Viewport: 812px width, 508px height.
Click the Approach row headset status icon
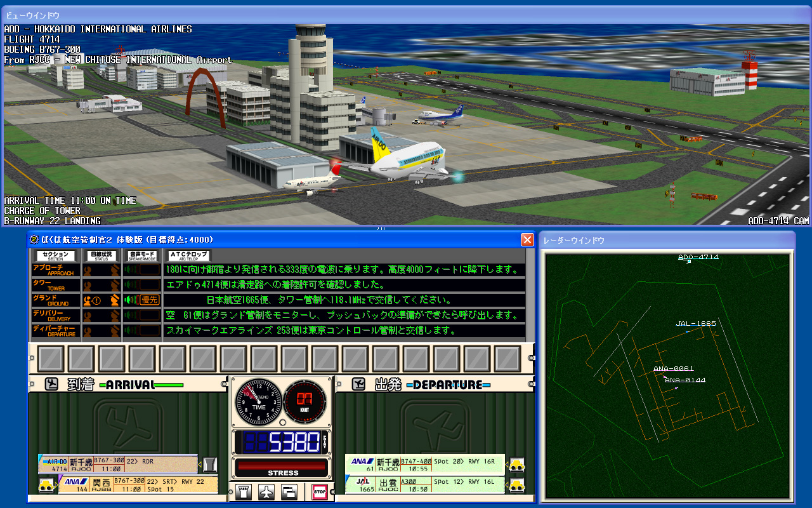click(x=89, y=270)
